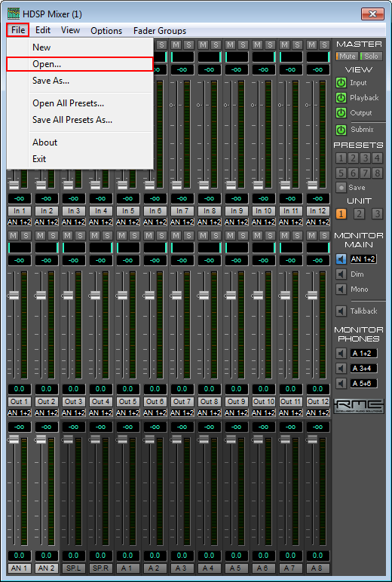392x582 pixels.
Task: Click the 0.0 level value above AN 2
Action: pos(47,556)
